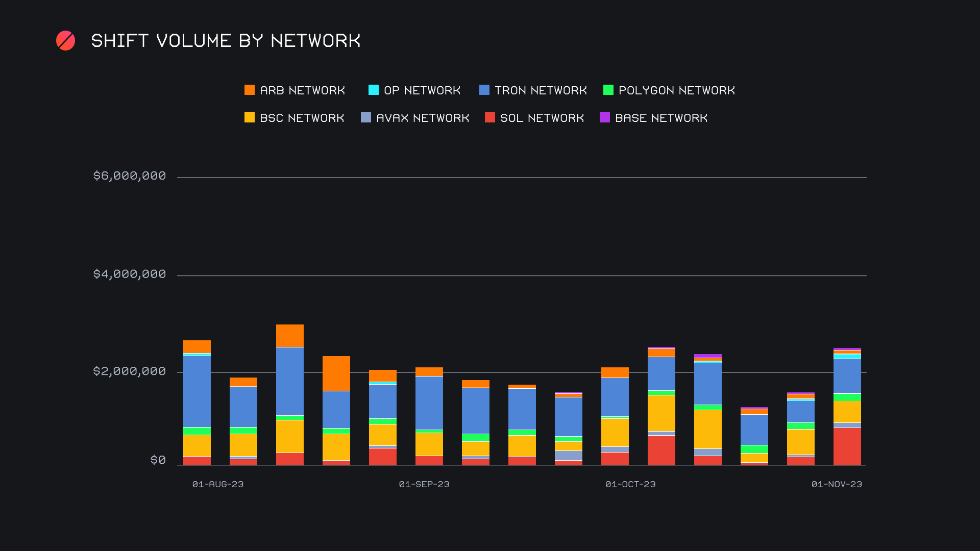Click the gray-blue AVAX Network legend swatch
The image size is (980, 551).
coord(366,118)
